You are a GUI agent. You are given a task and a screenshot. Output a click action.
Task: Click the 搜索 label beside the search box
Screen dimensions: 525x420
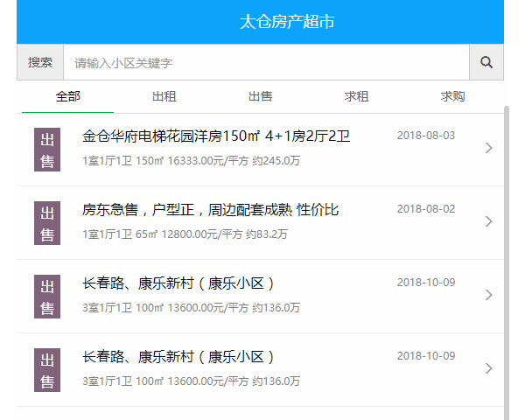coord(40,62)
